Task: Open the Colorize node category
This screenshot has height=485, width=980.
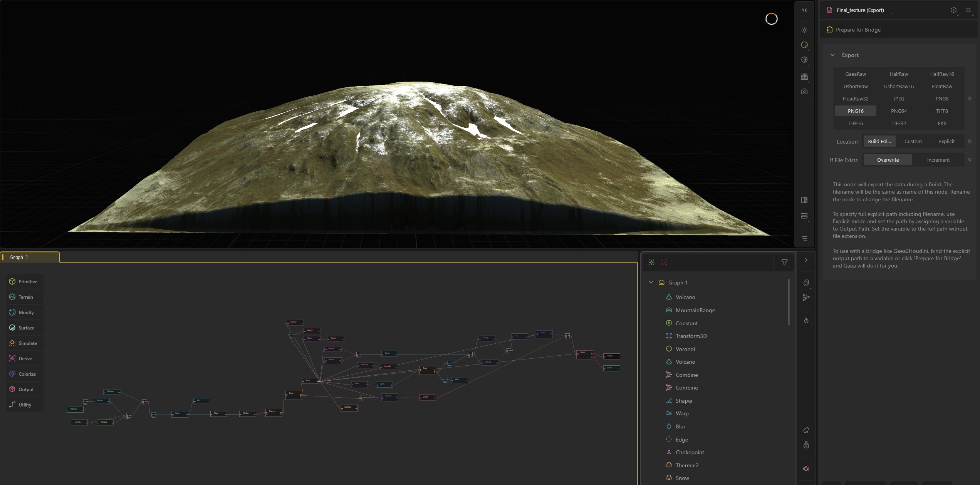Action: (x=25, y=374)
